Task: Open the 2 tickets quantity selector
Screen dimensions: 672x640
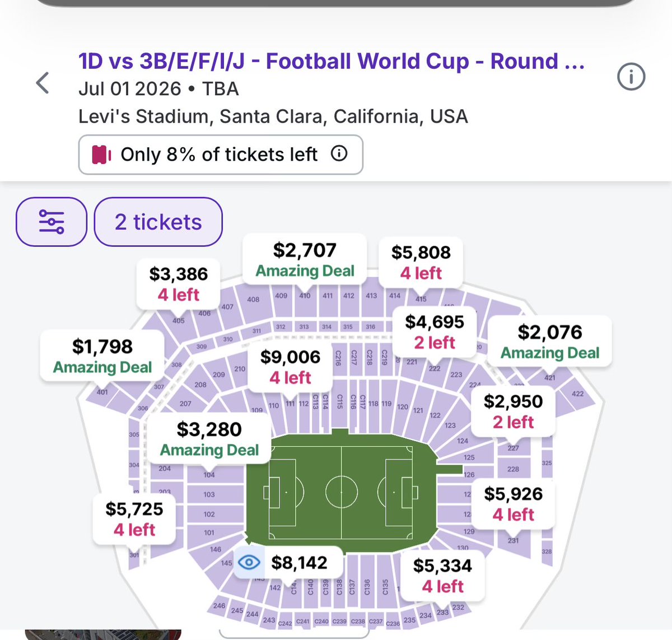Action: coord(158,222)
